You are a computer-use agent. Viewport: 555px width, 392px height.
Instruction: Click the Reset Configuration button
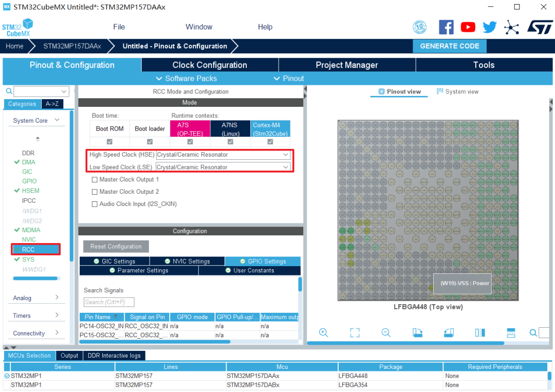point(116,247)
